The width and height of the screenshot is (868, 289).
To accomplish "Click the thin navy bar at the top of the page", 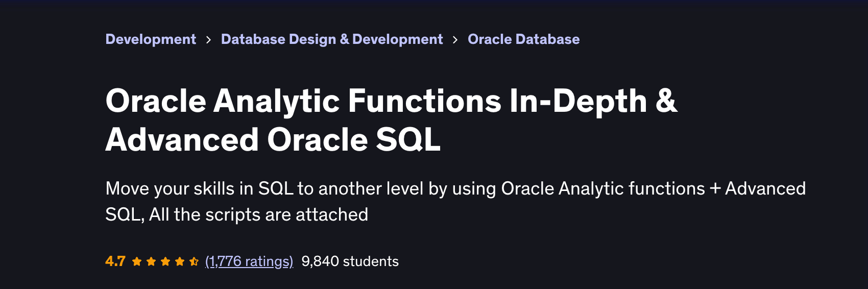I will coord(434,3).
